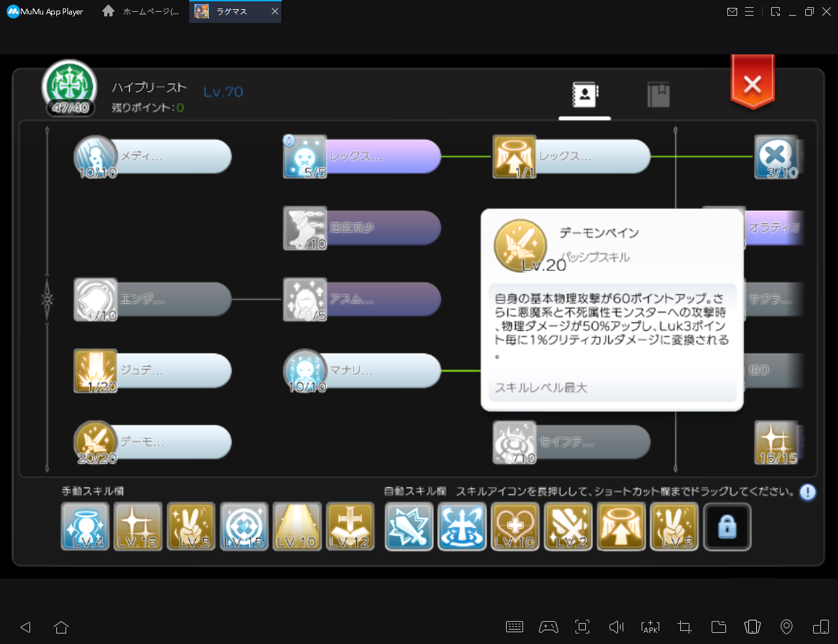Click the オラティオ skill label
This screenshot has height=644, width=838.
coord(774,228)
